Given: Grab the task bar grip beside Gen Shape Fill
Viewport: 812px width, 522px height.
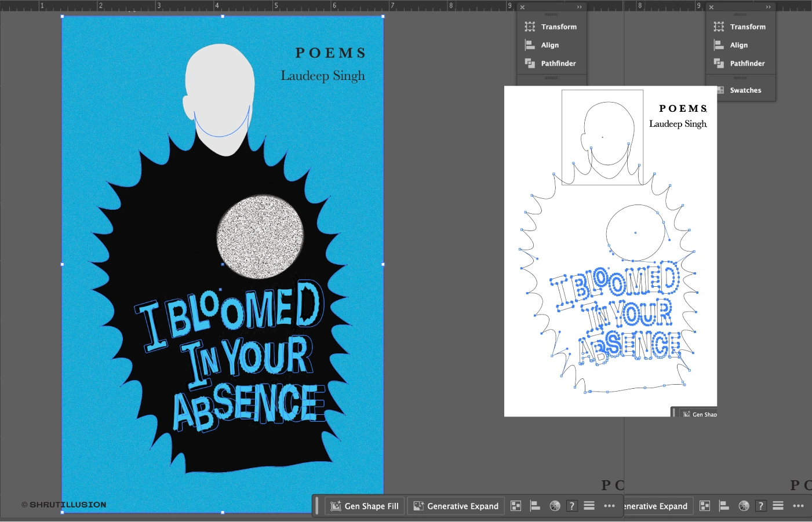Looking at the screenshot, I should (317, 506).
